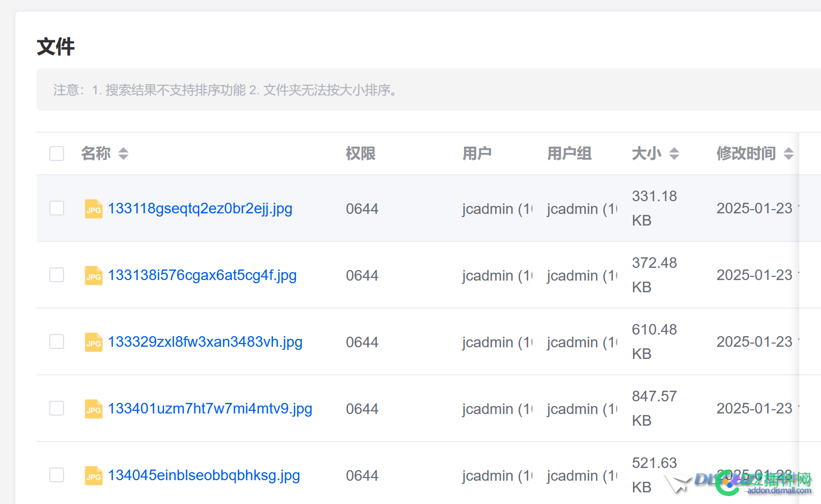
Task: Click 0644 permission of 134045einblseobbqbhksg.jpg
Action: tap(362, 476)
